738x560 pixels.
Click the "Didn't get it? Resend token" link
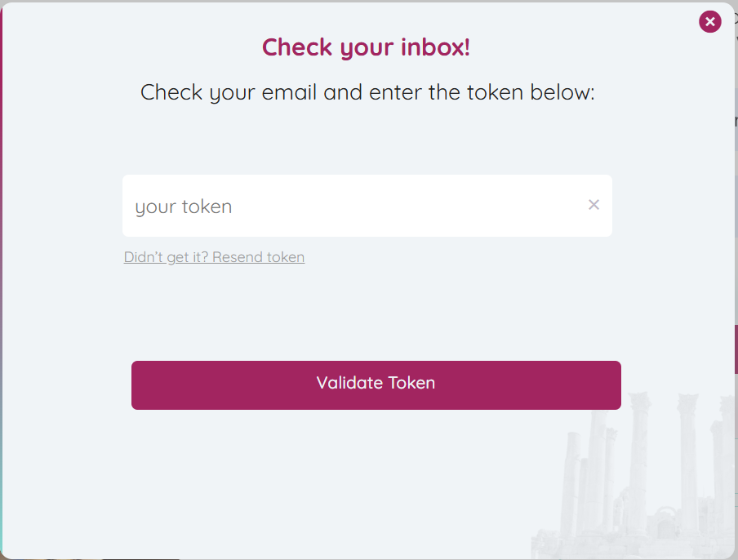(x=214, y=257)
